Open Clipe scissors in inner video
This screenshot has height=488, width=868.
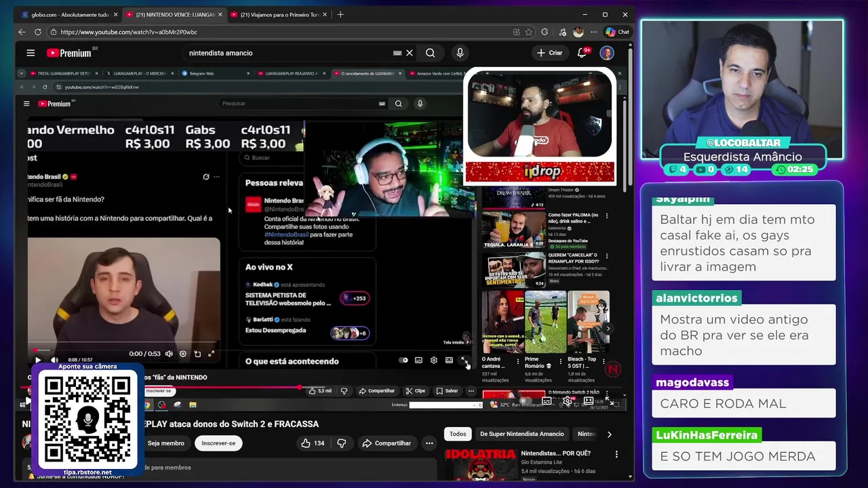pyautogui.click(x=415, y=391)
